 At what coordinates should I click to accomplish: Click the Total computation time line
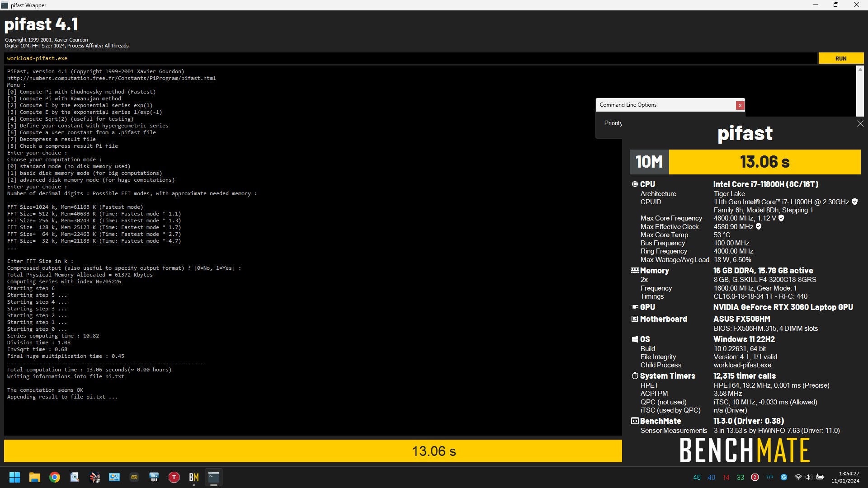[x=89, y=370]
